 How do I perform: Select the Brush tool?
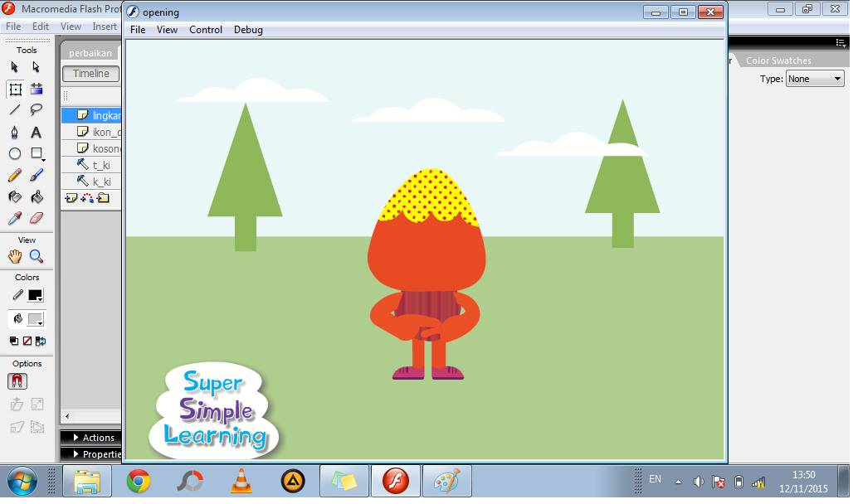pos(36,175)
